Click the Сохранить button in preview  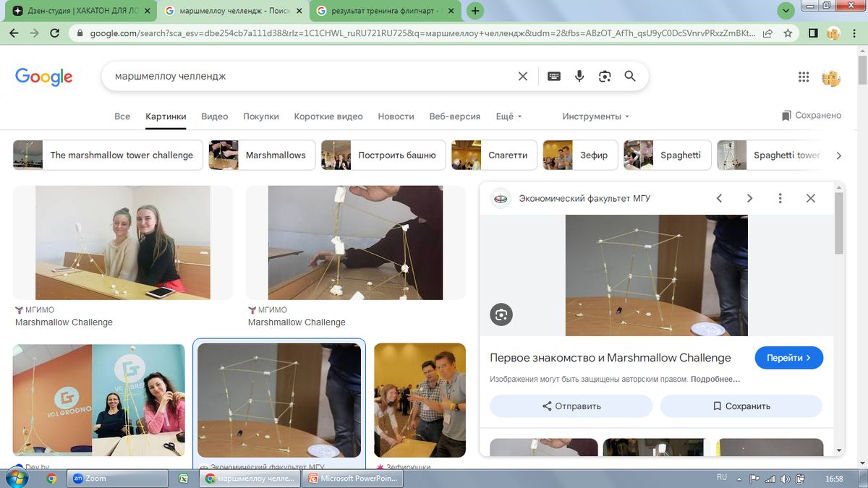click(741, 406)
